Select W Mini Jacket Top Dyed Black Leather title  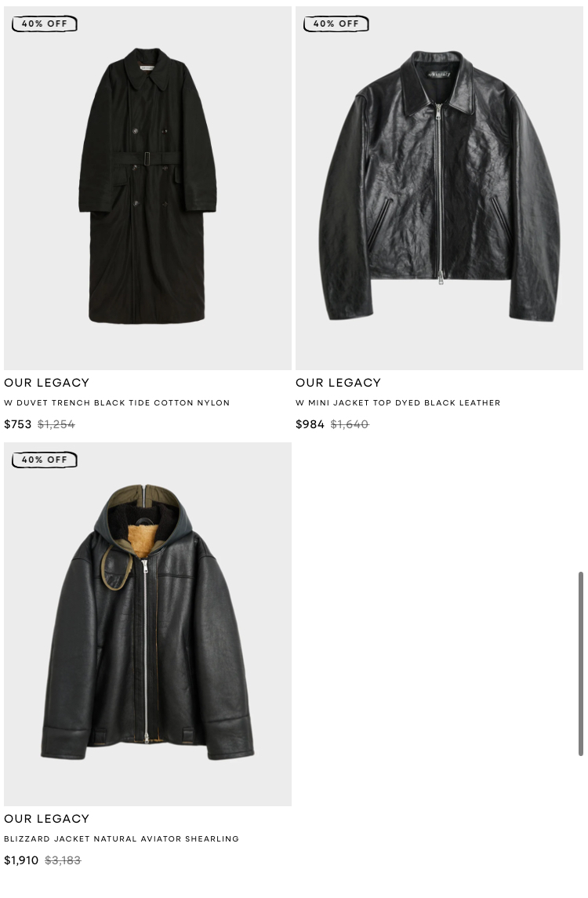[x=398, y=402]
